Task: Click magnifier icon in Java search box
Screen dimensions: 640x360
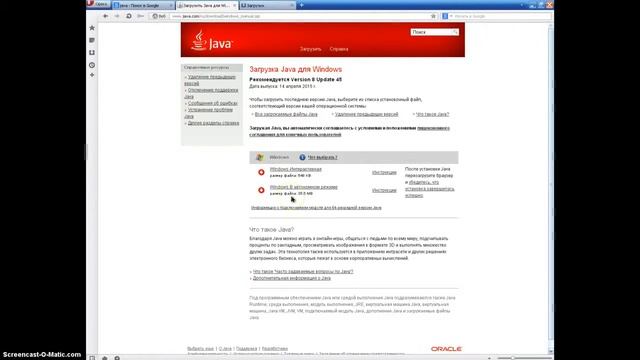Action: [455, 32]
